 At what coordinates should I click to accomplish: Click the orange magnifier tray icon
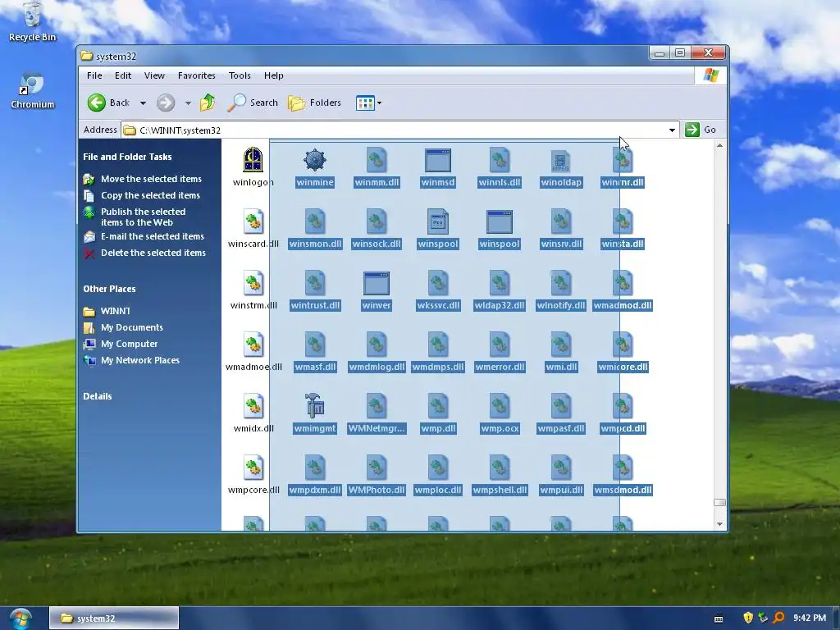pyautogui.click(x=779, y=618)
